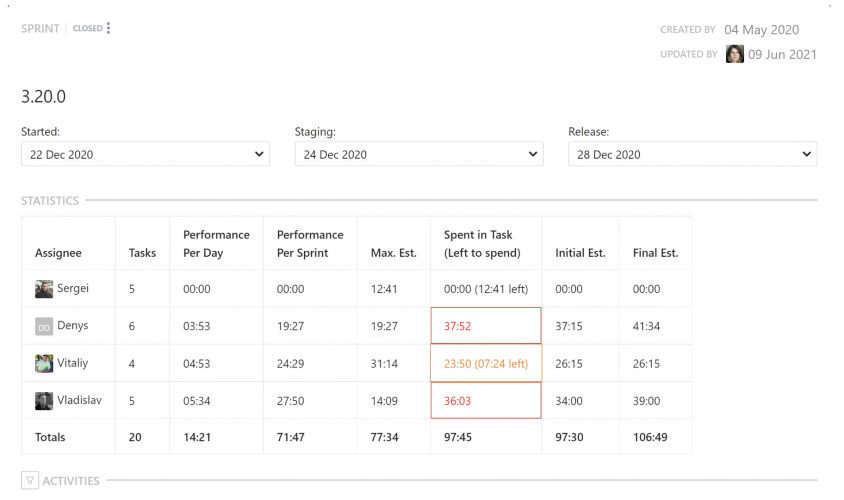Click the Totals row label
Image resolution: width=844 pixels, height=500 pixels.
point(50,437)
